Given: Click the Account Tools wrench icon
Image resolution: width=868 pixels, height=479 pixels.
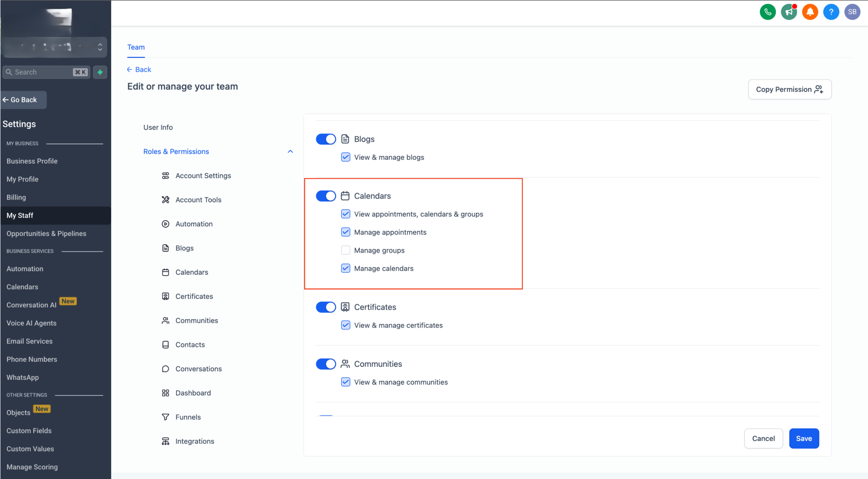Looking at the screenshot, I should 165,200.
